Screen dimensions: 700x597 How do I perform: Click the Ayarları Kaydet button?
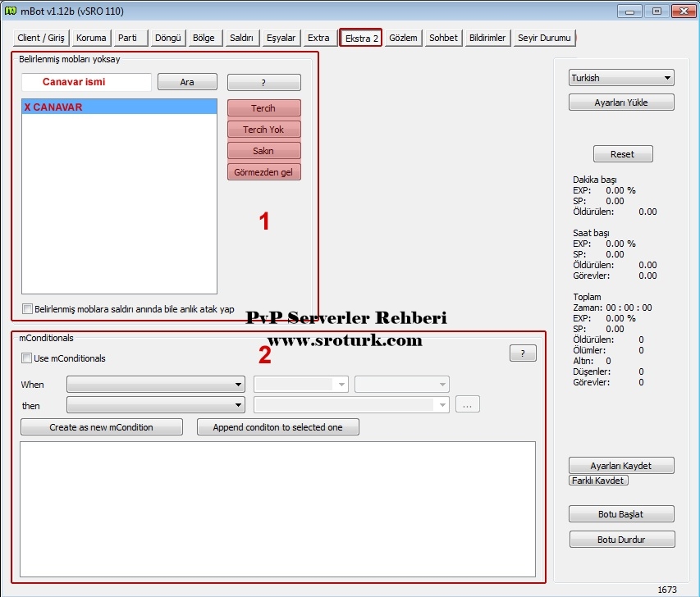click(621, 465)
